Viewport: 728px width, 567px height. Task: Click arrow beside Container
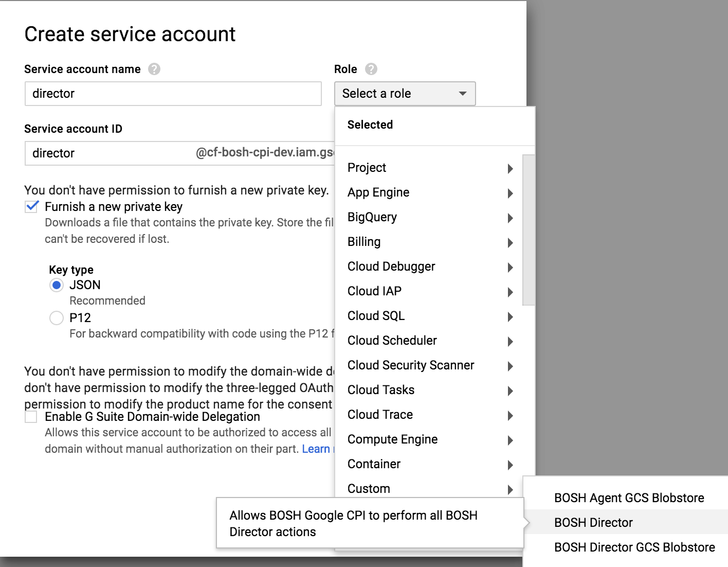(x=510, y=465)
